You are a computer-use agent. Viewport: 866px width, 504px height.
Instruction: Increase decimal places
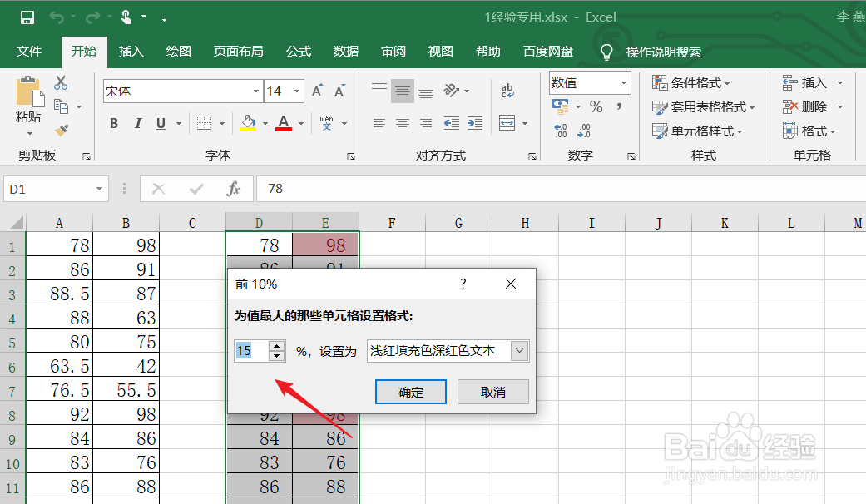[561, 131]
